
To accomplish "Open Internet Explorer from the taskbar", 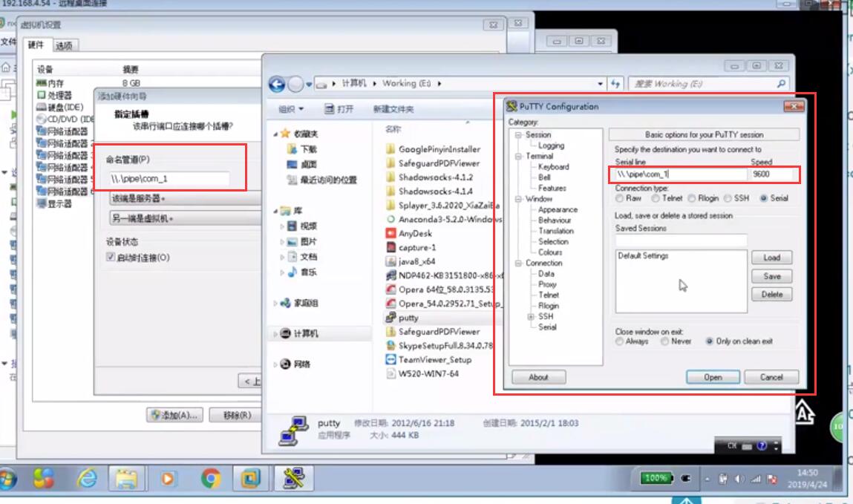I will 86,479.
